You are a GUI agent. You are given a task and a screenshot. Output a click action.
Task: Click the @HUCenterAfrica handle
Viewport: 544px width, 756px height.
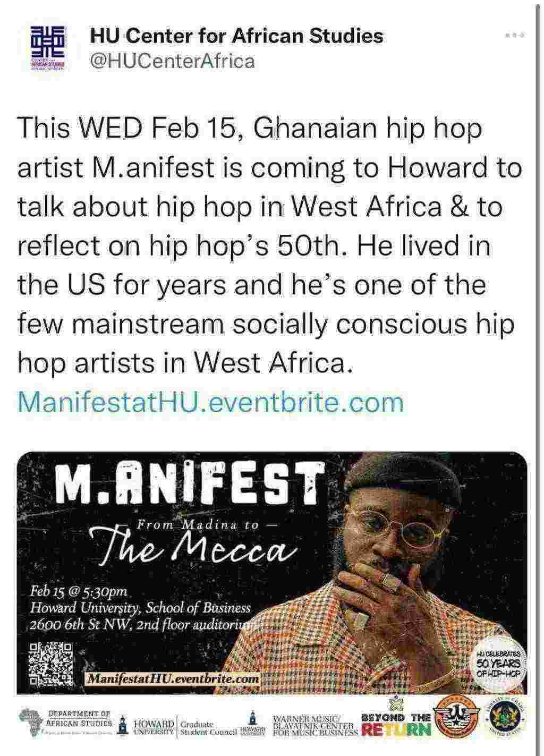pyautogui.click(x=173, y=61)
